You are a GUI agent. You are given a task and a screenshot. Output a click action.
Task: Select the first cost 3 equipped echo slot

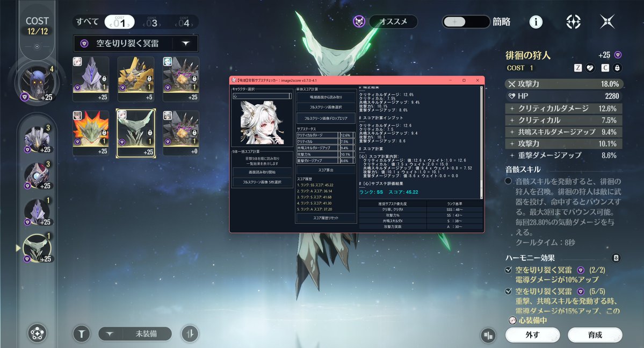[38, 139]
